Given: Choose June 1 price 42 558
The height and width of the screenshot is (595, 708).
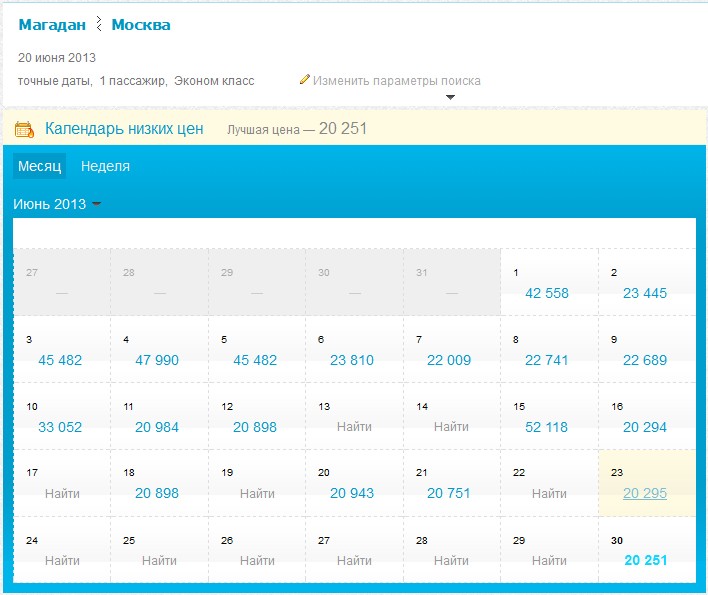Looking at the screenshot, I should pos(547,293).
